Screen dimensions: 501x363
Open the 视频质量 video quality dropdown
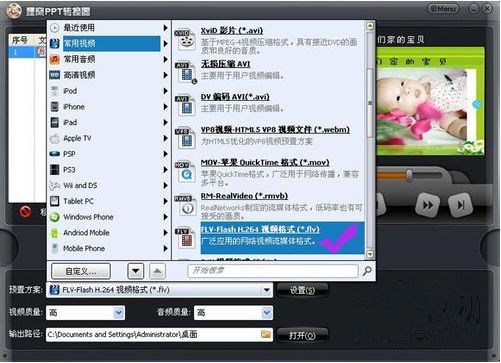pyautogui.click(x=119, y=313)
